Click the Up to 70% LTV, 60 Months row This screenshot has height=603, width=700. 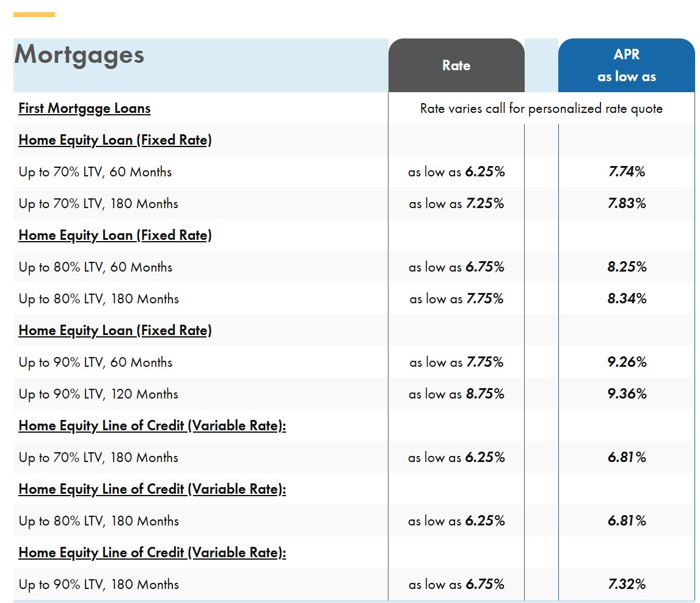(95, 172)
